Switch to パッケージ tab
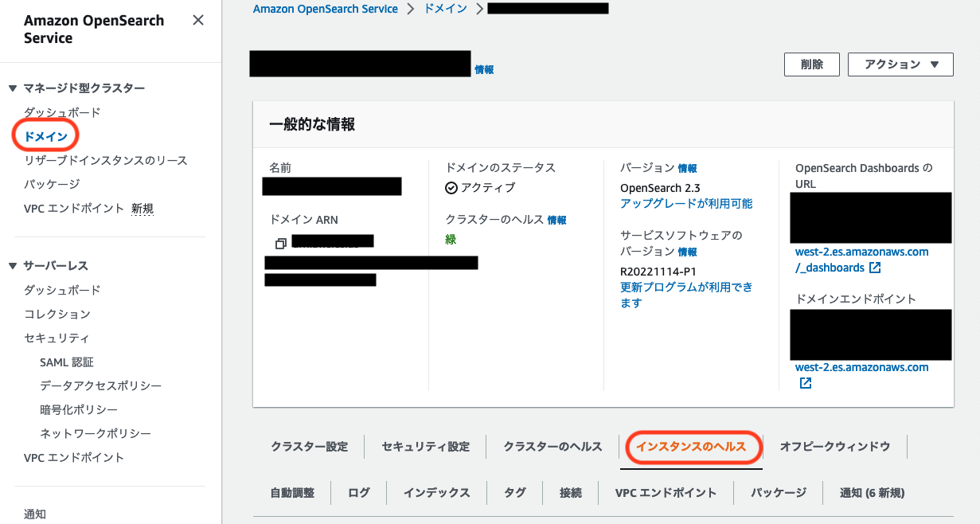The width and height of the screenshot is (980, 524). pos(779,493)
